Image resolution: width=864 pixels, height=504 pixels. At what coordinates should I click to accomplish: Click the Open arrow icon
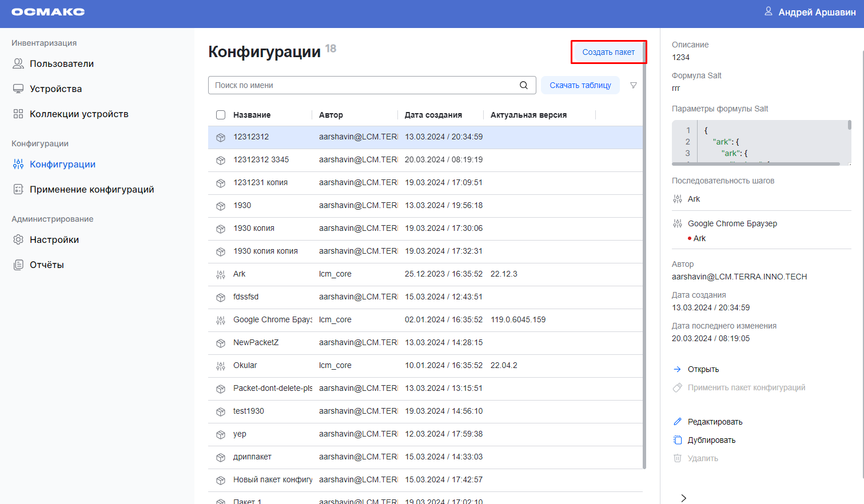pos(678,369)
